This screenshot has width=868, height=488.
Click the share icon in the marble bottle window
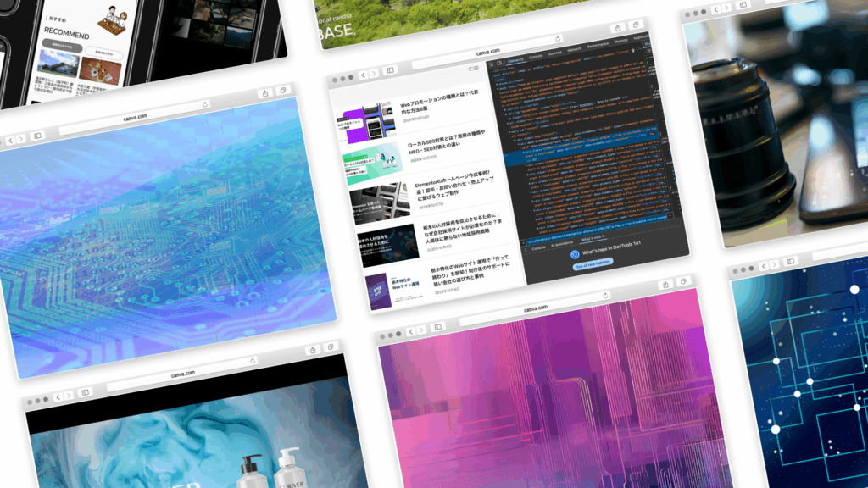coord(312,349)
